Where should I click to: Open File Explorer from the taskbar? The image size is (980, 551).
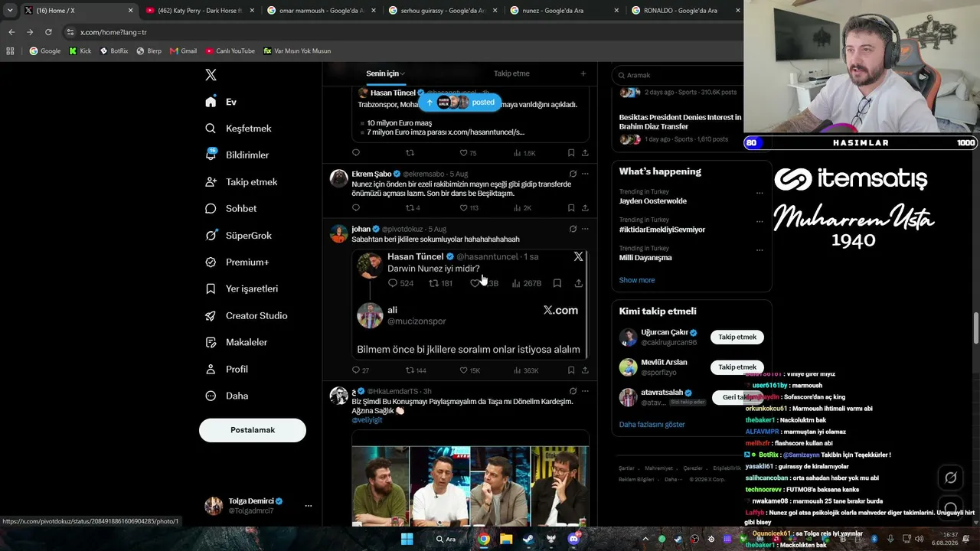pyautogui.click(x=506, y=539)
